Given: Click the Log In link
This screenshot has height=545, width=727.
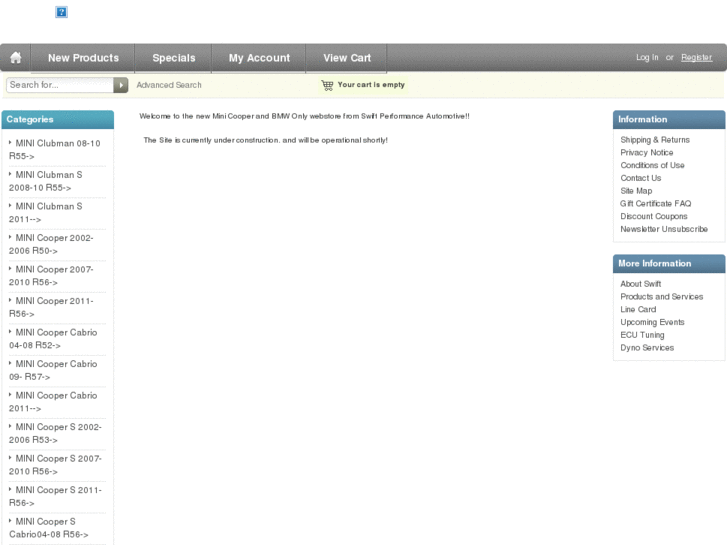Looking at the screenshot, I should tap(647, 57).
